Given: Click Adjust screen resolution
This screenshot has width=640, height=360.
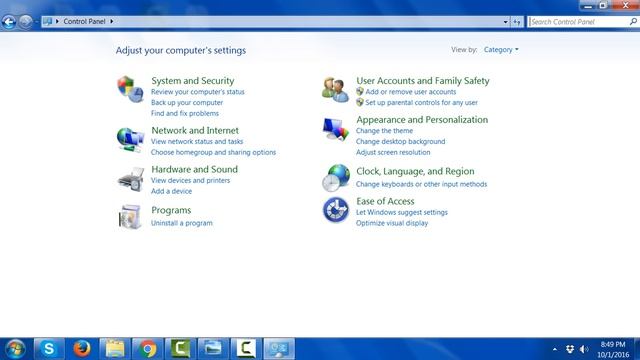Looking at the screenshot, I should [x=393, y=152].
